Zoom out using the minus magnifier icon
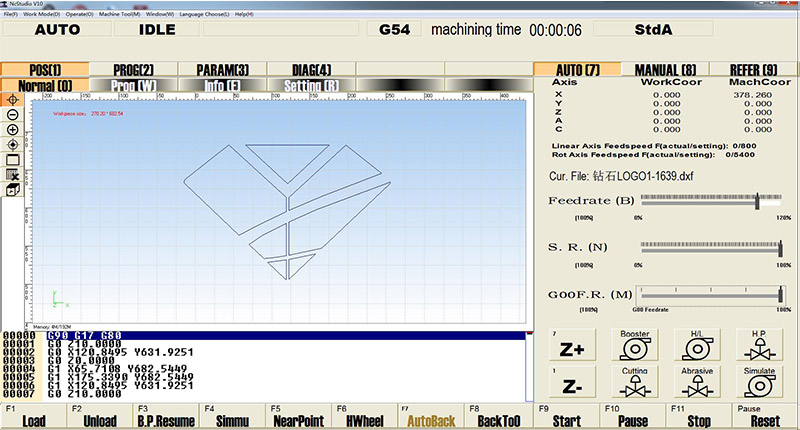The image size is (800, 430). (13, 115)
